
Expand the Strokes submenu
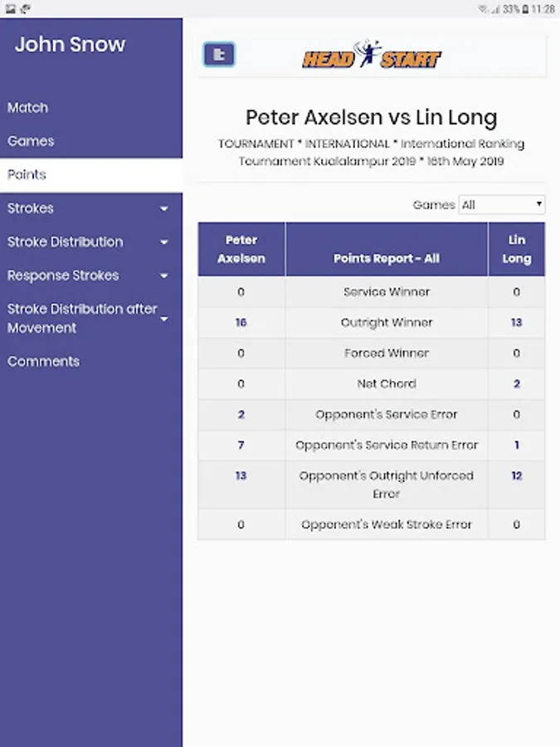tap(163, 208)
